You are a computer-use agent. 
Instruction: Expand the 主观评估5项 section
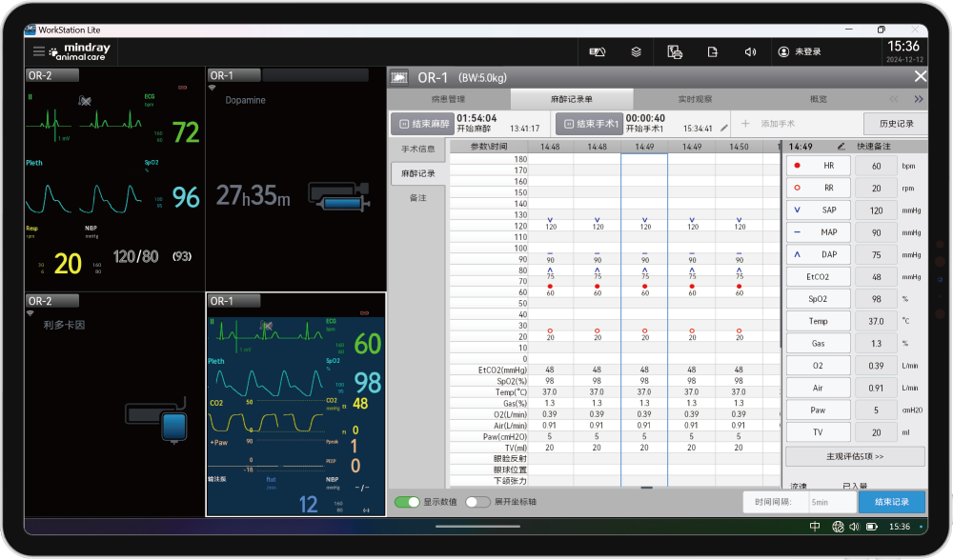pos(855,456)
